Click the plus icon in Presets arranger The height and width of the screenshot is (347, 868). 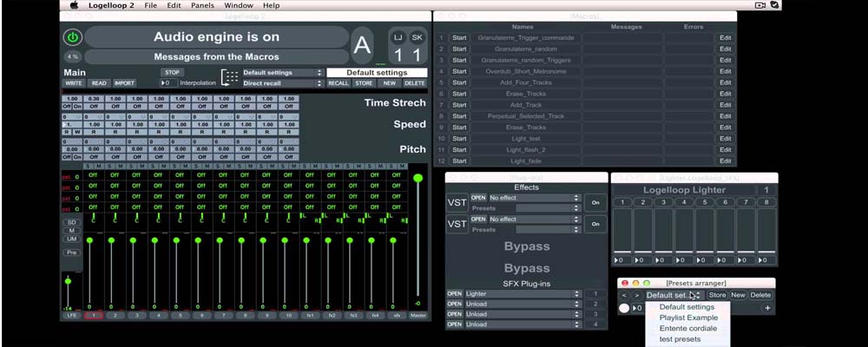point(767,308)
